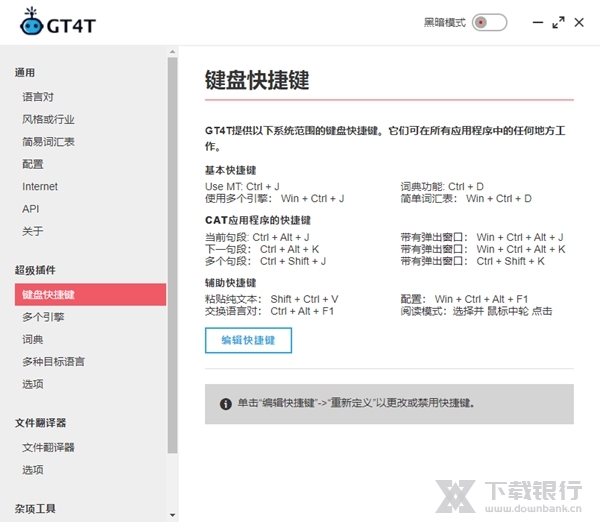The image size is (600, 522).
Task: Open the Internet settings page
Action: tap(40, 186)
